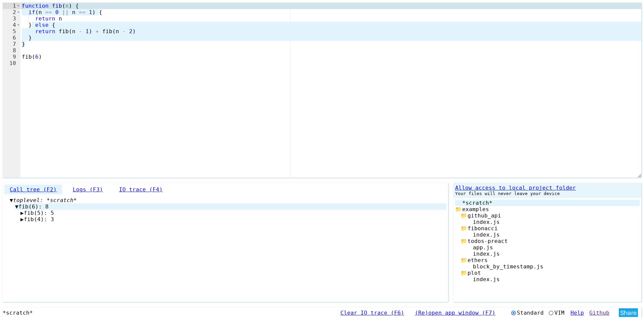
Task: Click the todos-preact folder icon
Action: point(464,241)
